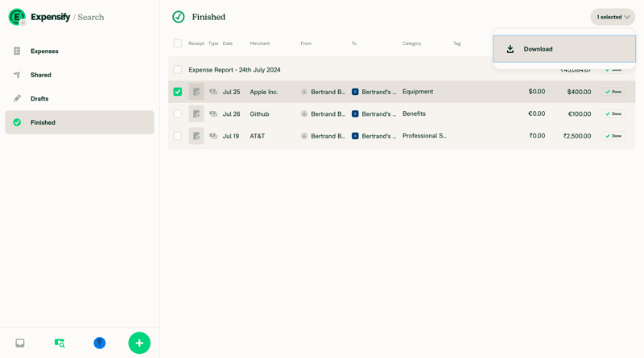
Task: Click the Apple Inc. merchant name
Action: coord(264,92)
